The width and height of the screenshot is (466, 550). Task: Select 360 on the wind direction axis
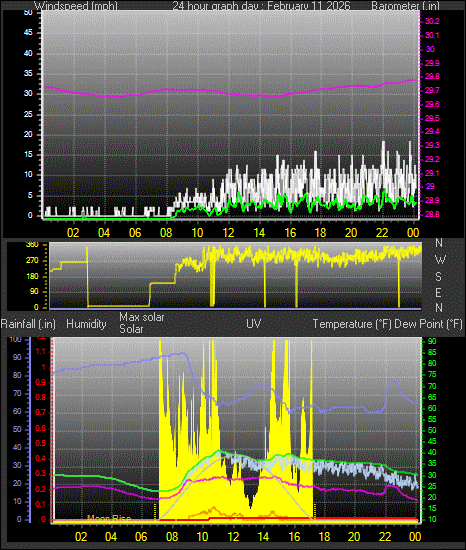[x=32, y=245]
